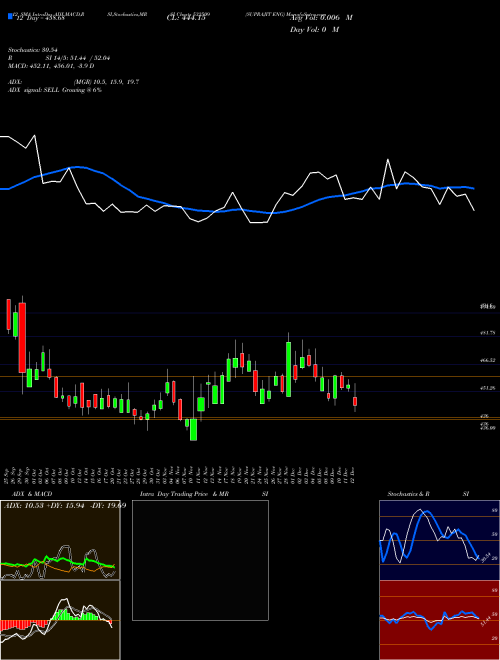Click the white line's peak on the right
Viewport: 500px width, 660px height.
(388, 160)
